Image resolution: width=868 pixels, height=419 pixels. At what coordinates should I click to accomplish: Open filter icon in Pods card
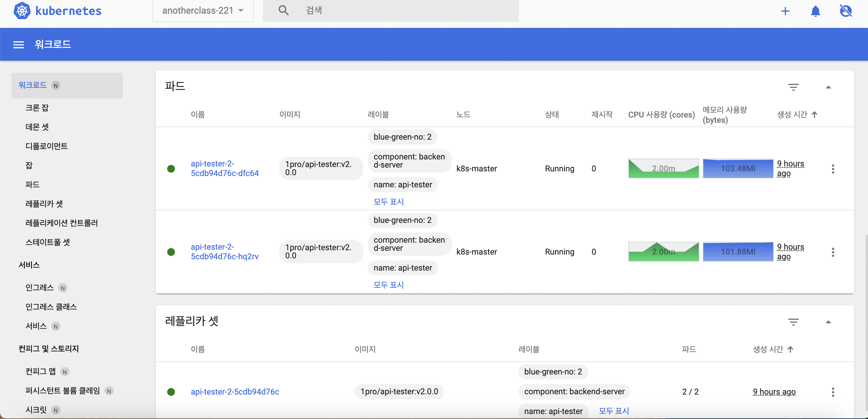[x=793, y=87]
